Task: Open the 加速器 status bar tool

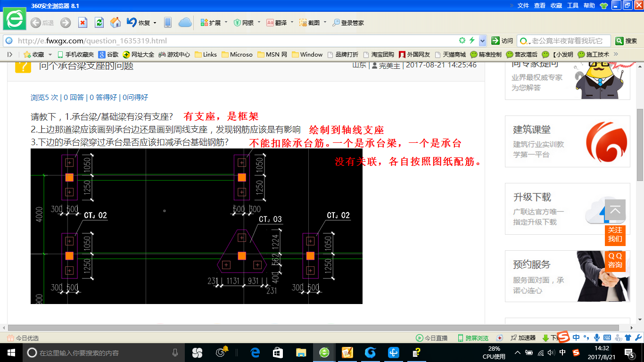Action: tap(523, 338)
